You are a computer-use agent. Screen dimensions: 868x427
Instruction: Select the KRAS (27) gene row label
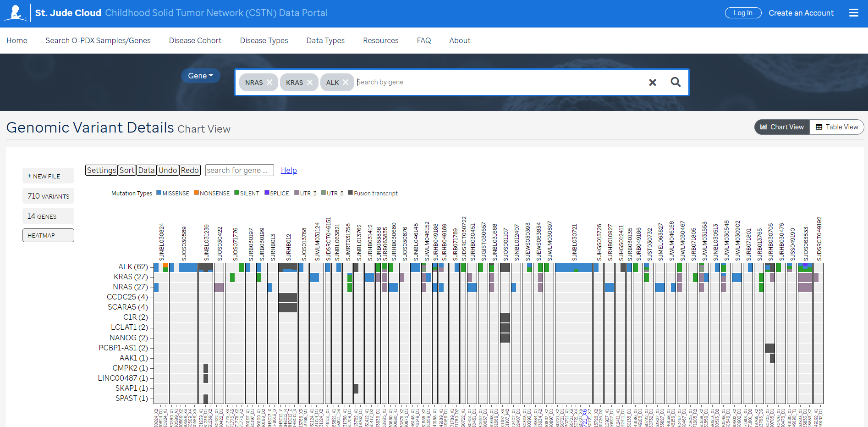coord(131,277)
